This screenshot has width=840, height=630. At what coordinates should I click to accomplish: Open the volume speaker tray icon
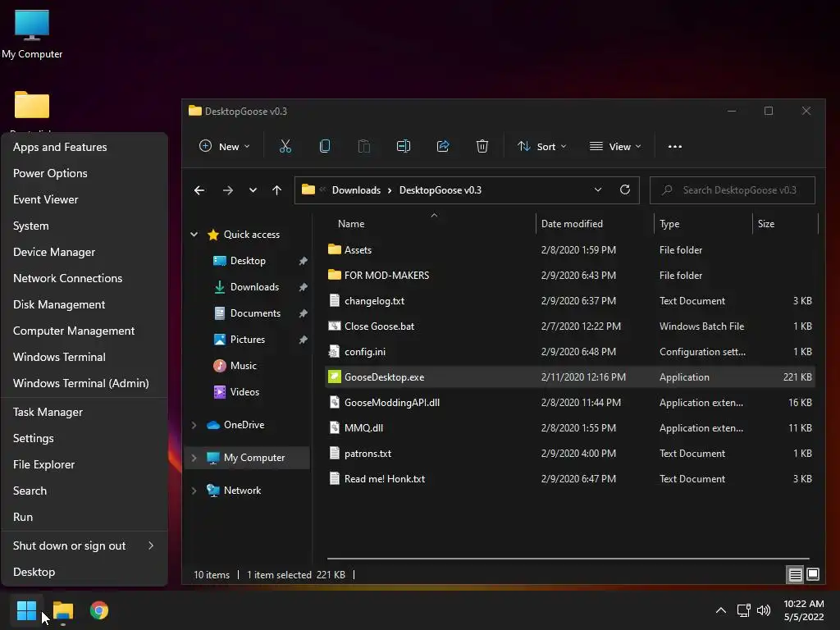click(764, 610)
